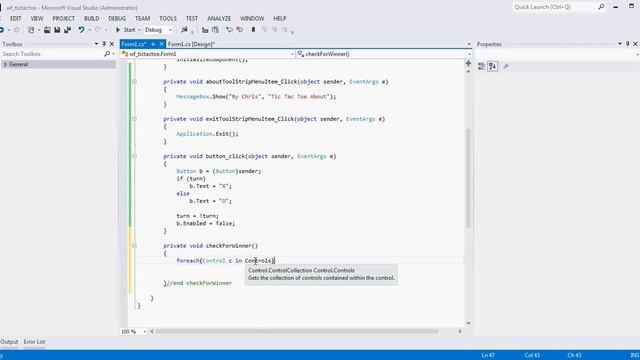Open the HELP menu
640x360 pixels.
[280, 18]
